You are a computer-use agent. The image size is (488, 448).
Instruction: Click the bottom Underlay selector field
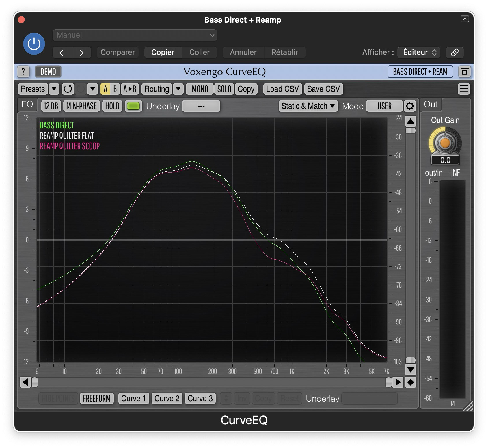pos(370,398)
